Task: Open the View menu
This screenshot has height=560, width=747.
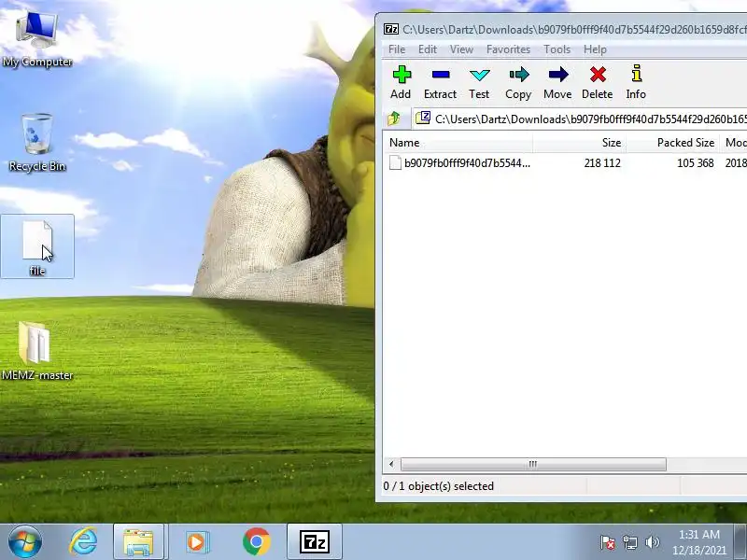Action: (461, 49)
